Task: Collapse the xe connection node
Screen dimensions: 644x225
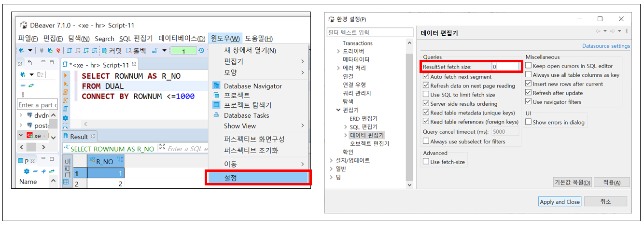Action: pos(21,136)
